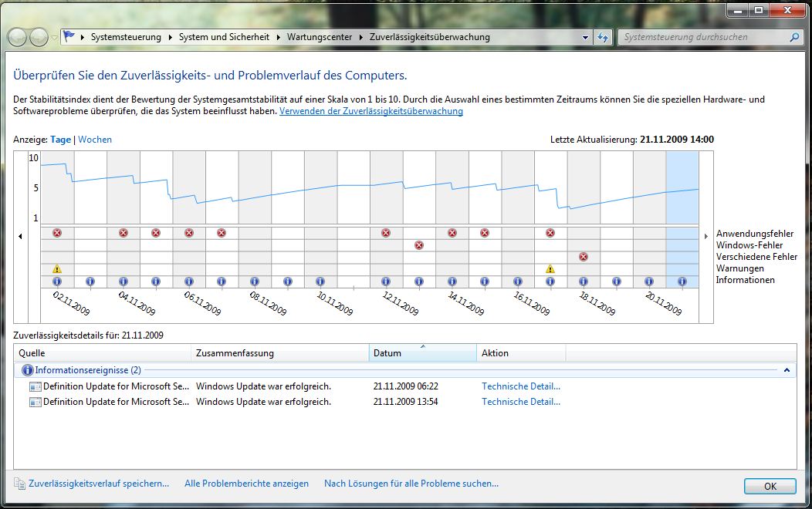Click information icon for 10.11.2009

pos(320,281)
